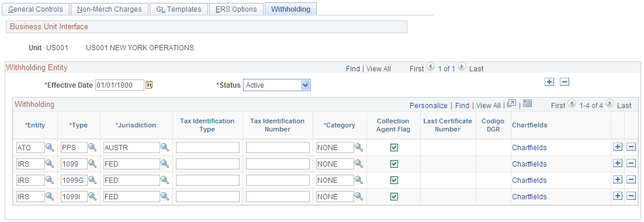Delete the 1099I withholding row
Screen dimensions: 644x222
631,196
